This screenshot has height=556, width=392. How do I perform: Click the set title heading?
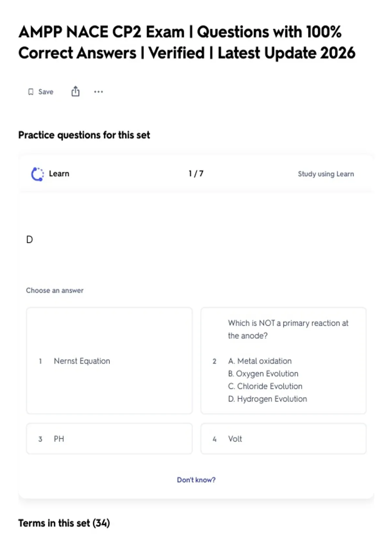(187, 43)
